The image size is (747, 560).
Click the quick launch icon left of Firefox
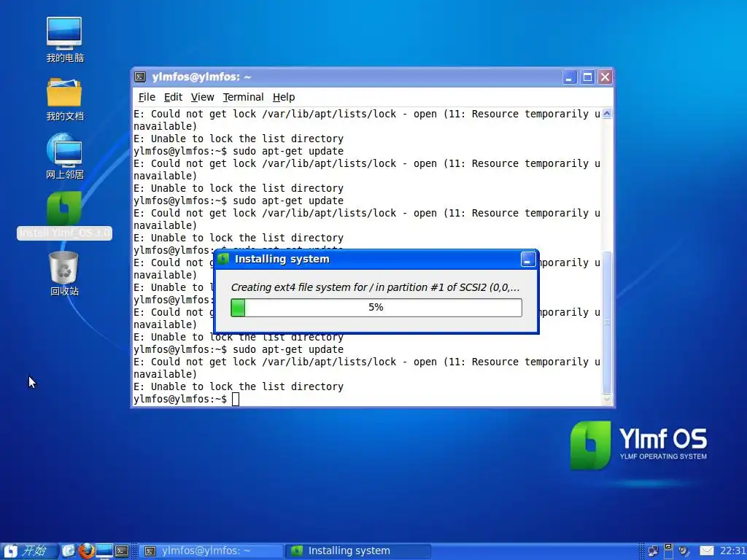69,551
